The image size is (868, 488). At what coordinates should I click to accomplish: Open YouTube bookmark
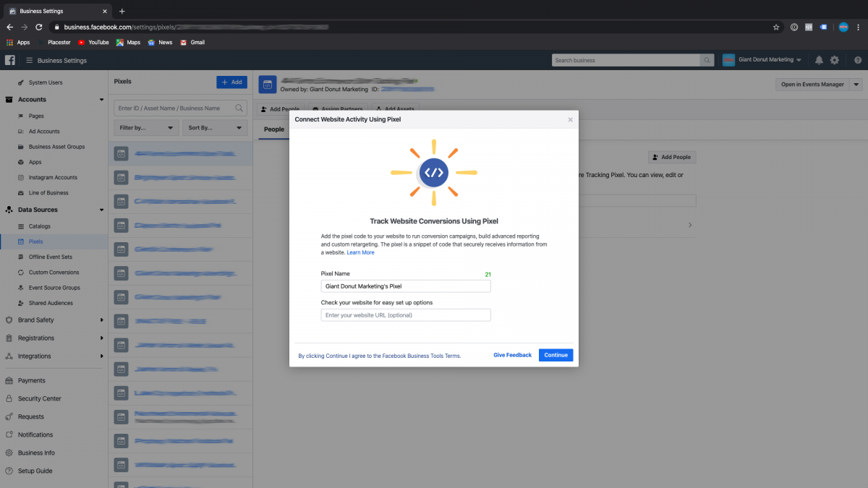tap(93, 42)
